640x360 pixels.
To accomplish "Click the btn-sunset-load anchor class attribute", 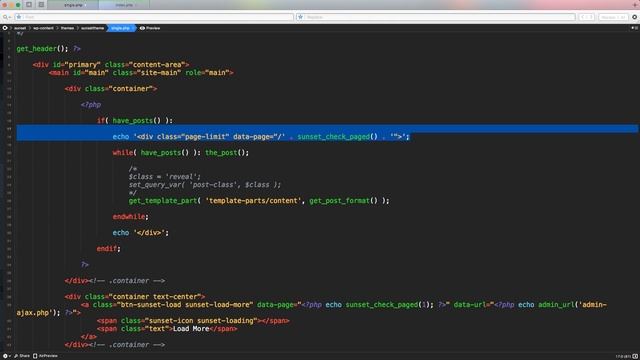I will pyautogui.click(x=173, y=305).
